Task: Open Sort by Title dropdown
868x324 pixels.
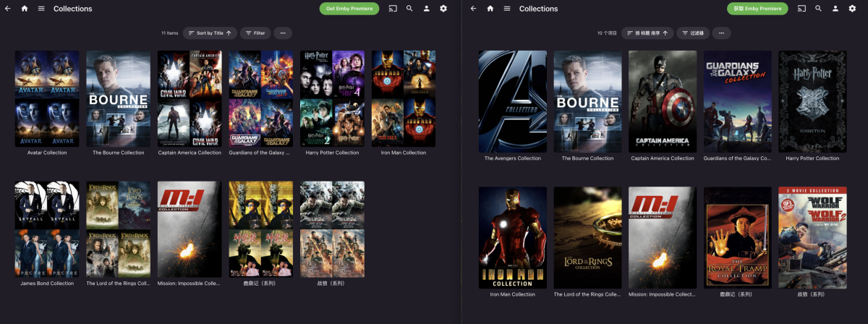Action: 209,33
